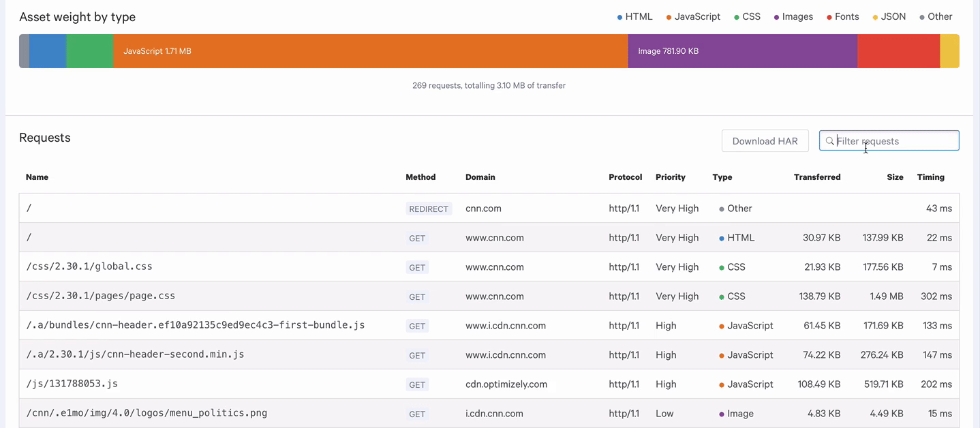Sort by the Priority column header
The image size is (980, 428).
[671, 177]
